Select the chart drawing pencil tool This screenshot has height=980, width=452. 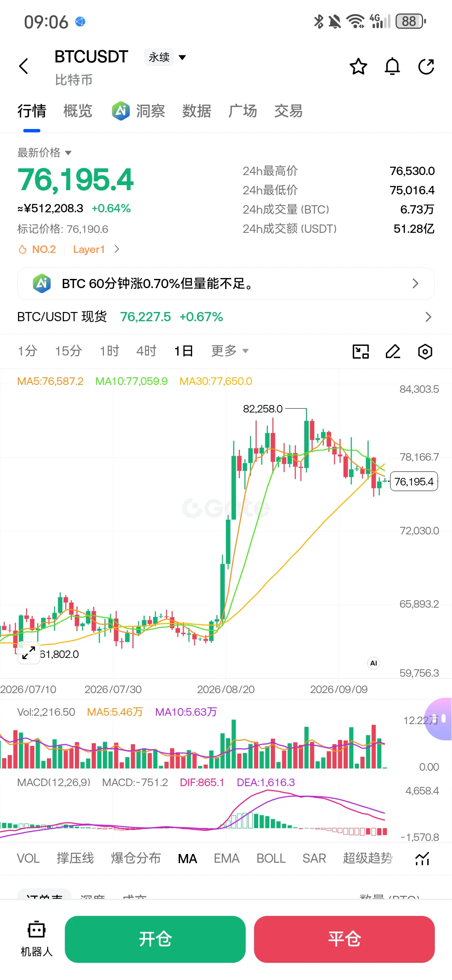tap(393, 351)
